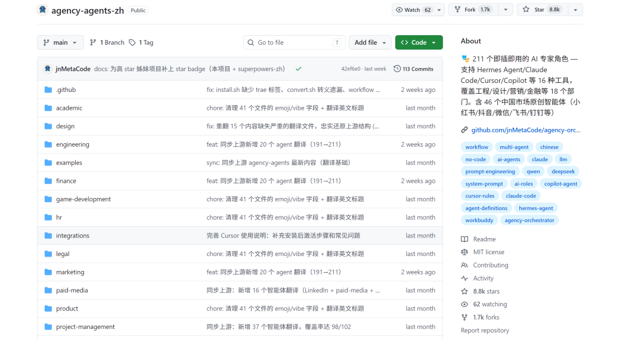The image size is (644, 339).
Task: Click the hr folder icon
Action: click(x=48, y=217)
